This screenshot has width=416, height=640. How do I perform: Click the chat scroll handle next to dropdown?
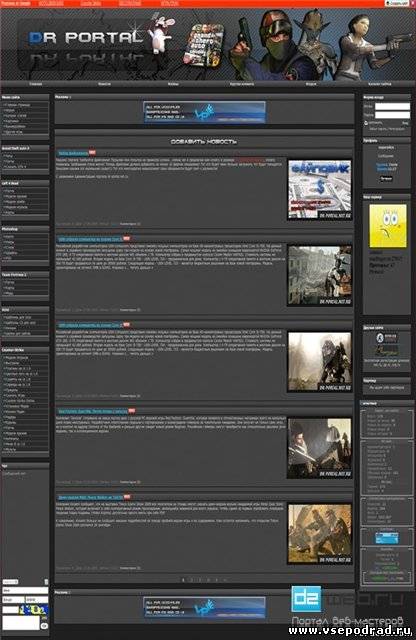point(46,582)
